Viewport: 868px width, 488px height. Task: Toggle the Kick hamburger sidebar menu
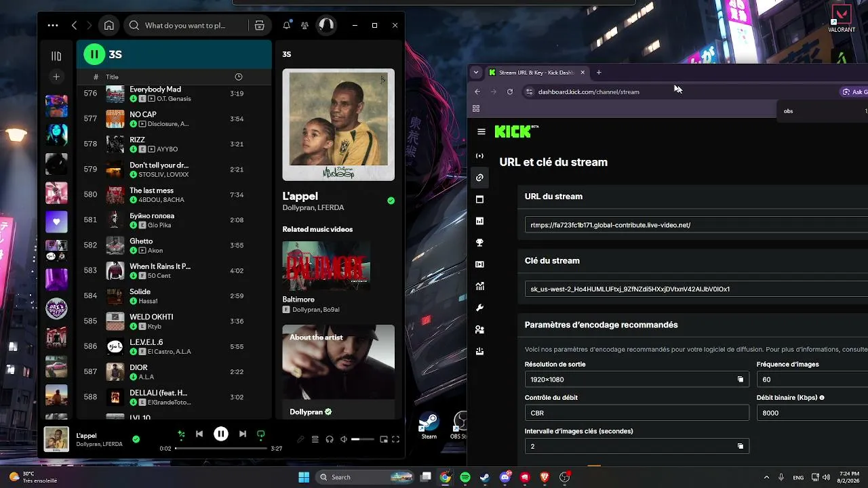click(481, 132)
